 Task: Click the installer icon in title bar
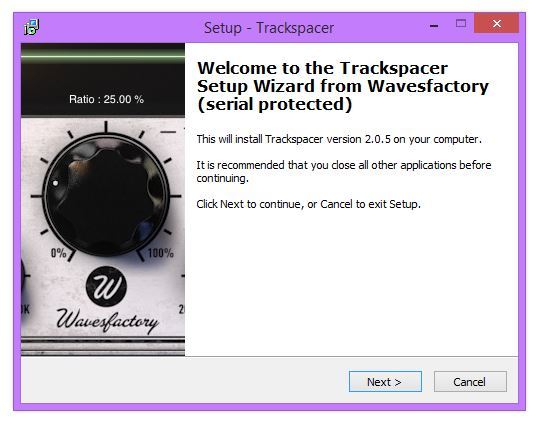click(32, 27)
